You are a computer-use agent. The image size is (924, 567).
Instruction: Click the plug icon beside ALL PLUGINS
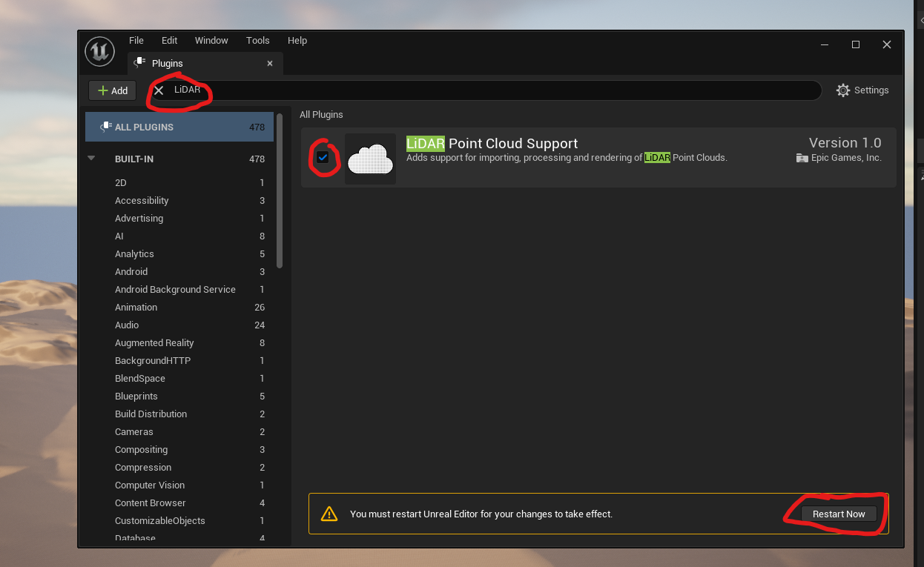(x=106, y=127)
